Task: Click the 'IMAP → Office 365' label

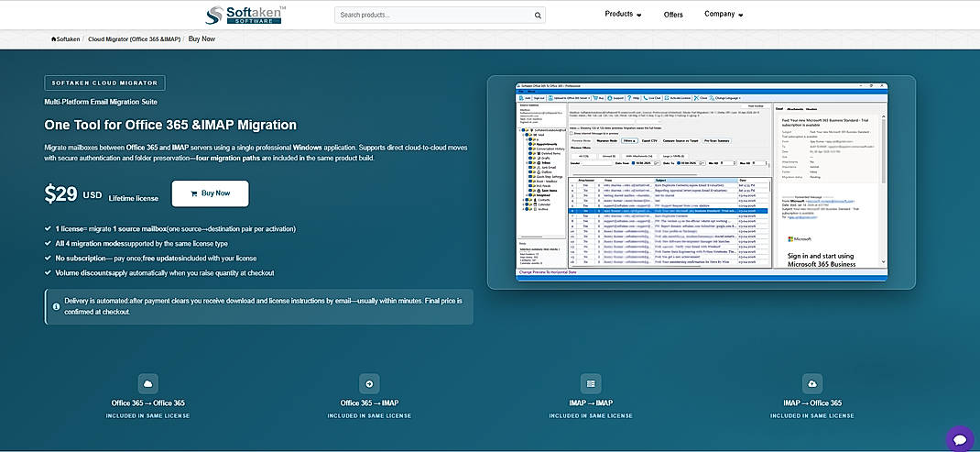Action: (x=811, y=403)
